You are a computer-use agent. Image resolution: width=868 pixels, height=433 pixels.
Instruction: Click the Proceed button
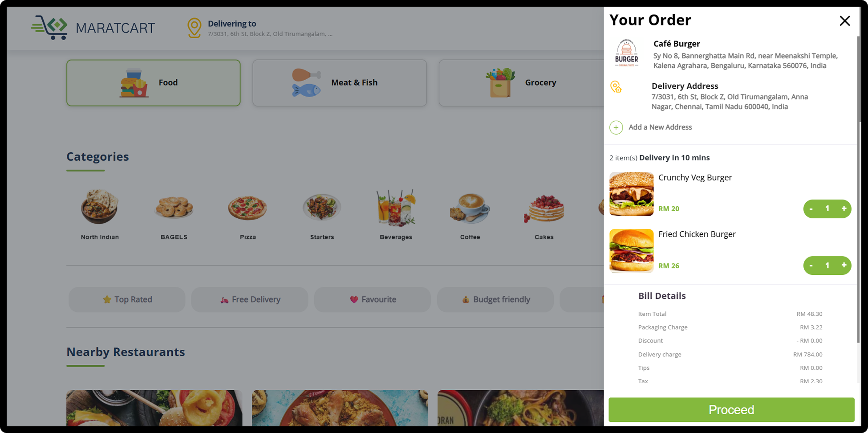click(x=731, y=410)
